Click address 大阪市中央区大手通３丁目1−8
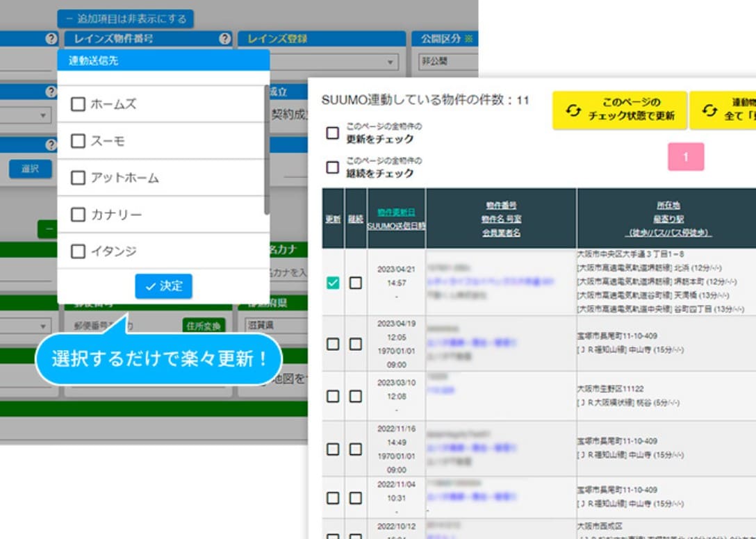Screen dimensions: 756x539 click(x=630, y=254)
